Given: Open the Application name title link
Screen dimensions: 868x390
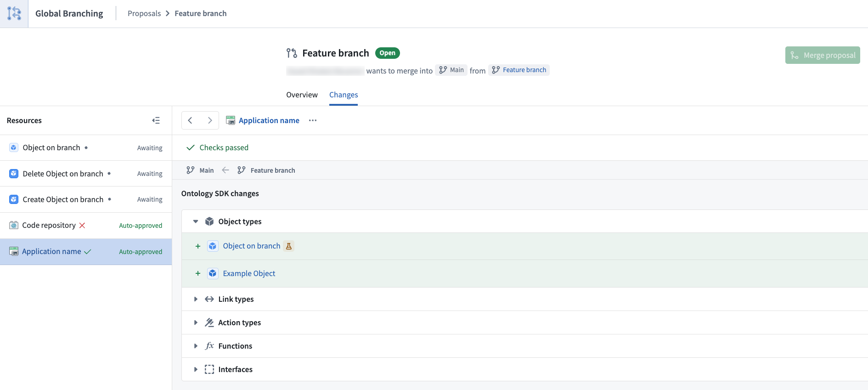Looking at the screenshot, I should click(269, 120).
